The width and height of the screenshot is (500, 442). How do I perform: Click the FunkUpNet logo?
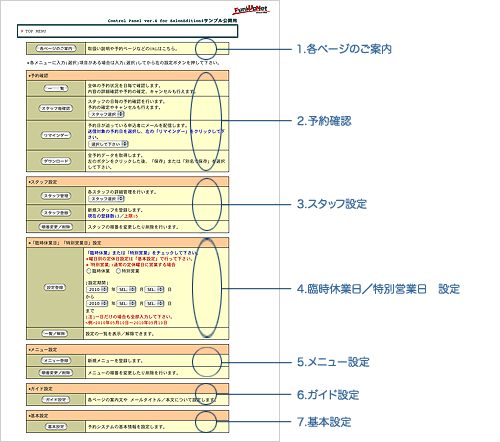pos(251,9)
